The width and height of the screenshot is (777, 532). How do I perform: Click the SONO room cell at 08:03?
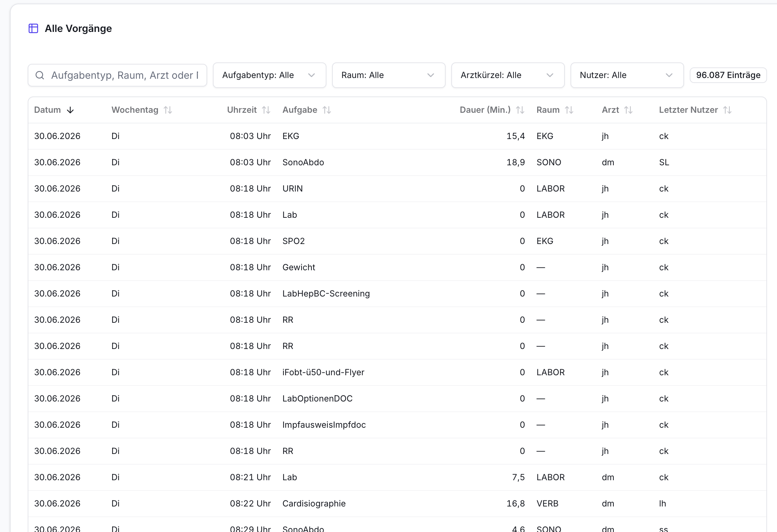coord(549,162)
